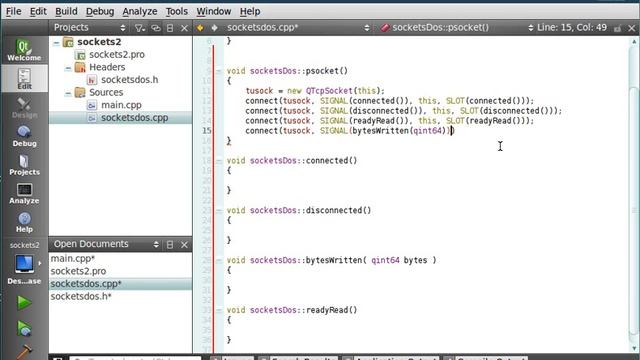The image size is (640, 360).
Task: Start debugging with the debug-run button
Action: (x=24, y=328)
